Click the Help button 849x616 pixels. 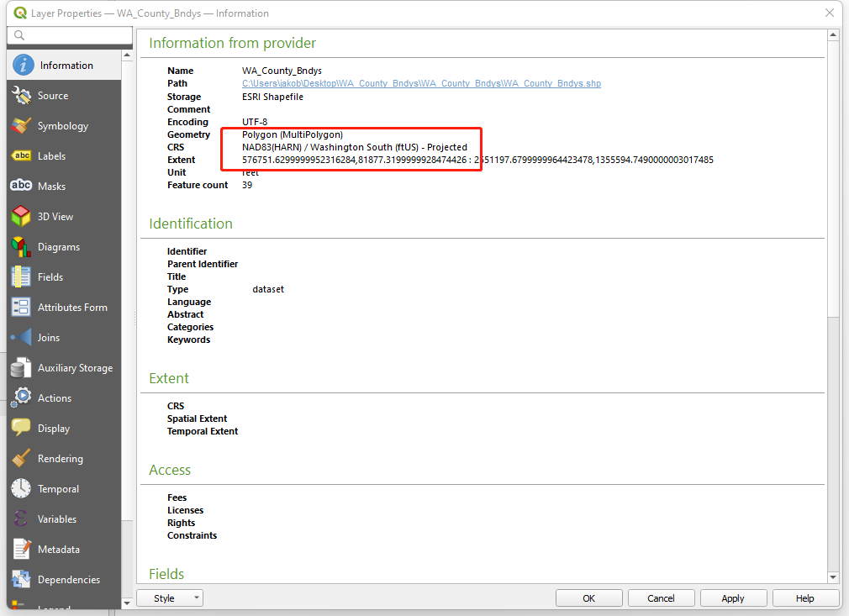click(x=804, y=598)
